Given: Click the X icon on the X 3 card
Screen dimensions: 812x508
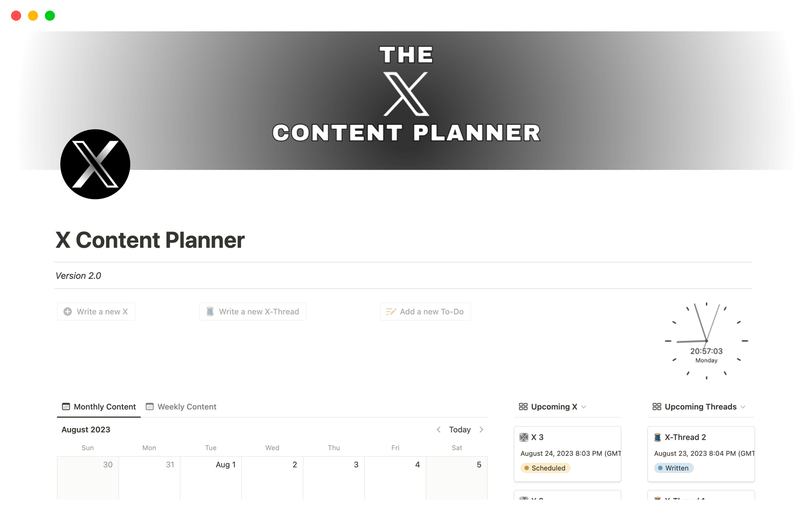Looking at the screenshot, I should coord(524,437).
